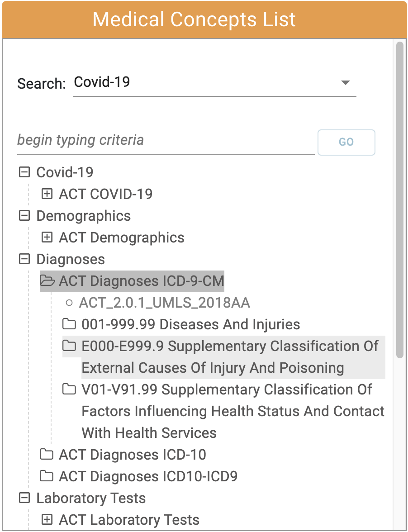Click folder icon beside E000-E999.9 Supplementary Classification
Image resolution: width=408 pixels, height=532 pixels.
[x=69, y=346]
